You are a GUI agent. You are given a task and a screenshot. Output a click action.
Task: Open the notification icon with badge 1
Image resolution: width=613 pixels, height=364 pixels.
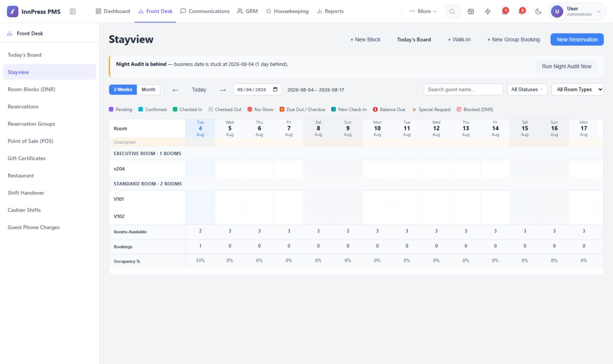click(505, 11)
